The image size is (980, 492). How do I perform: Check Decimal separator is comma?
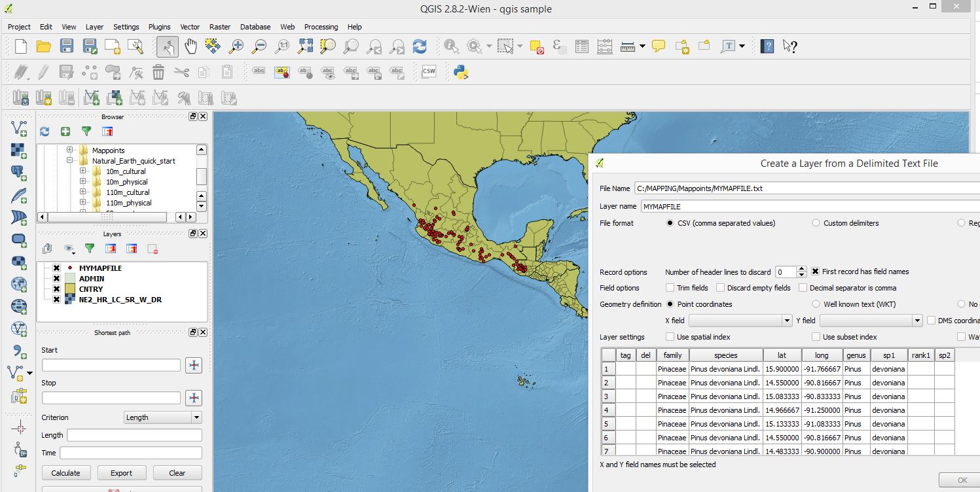pos(803,288)
